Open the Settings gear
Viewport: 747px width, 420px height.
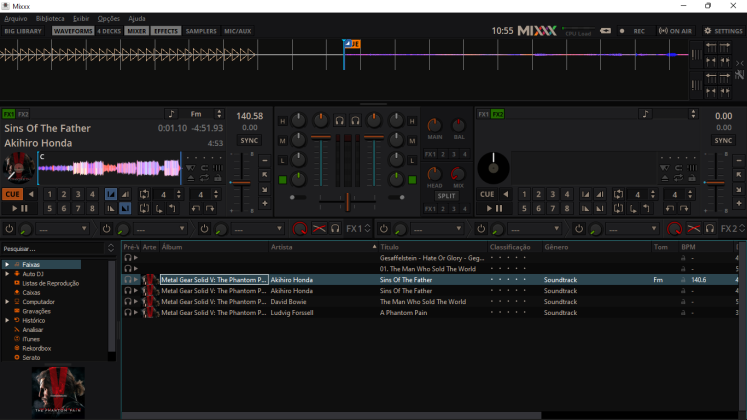point(723,31)
